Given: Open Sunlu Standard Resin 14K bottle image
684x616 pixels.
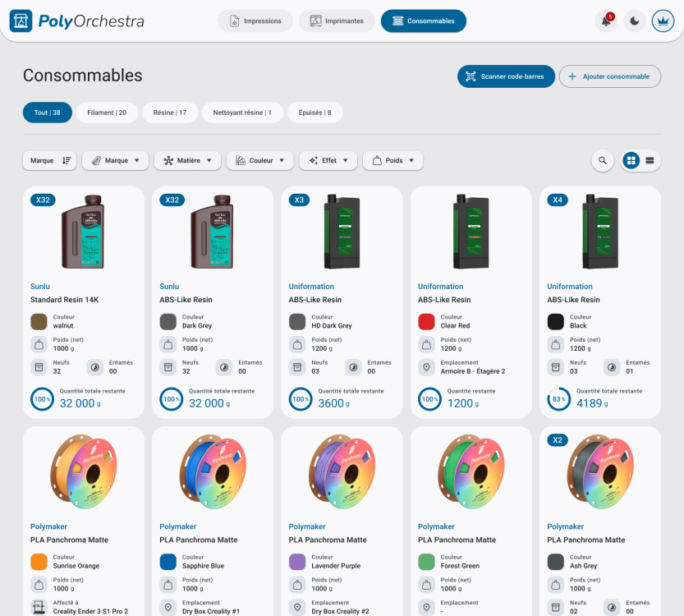Looking at the screenshot, I should click(83, 232).
